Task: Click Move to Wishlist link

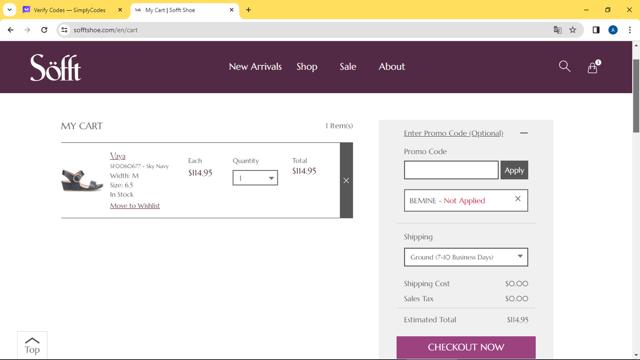Action: click(x=135, y=206)
